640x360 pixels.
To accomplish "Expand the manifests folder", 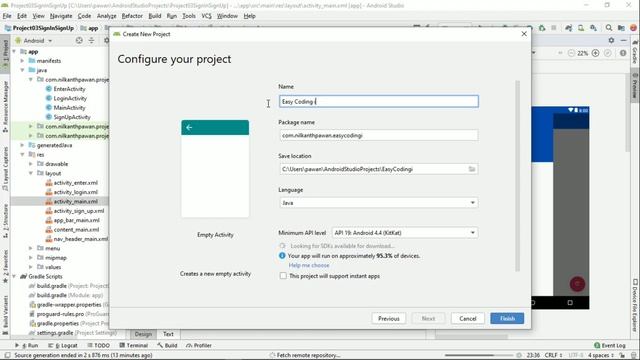I will [x=22, y=61].
